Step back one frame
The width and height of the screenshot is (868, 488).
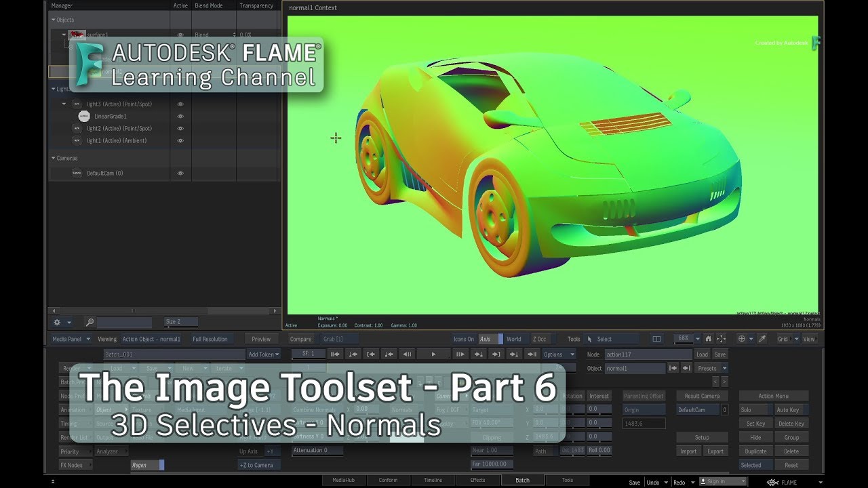click(407, 354)
